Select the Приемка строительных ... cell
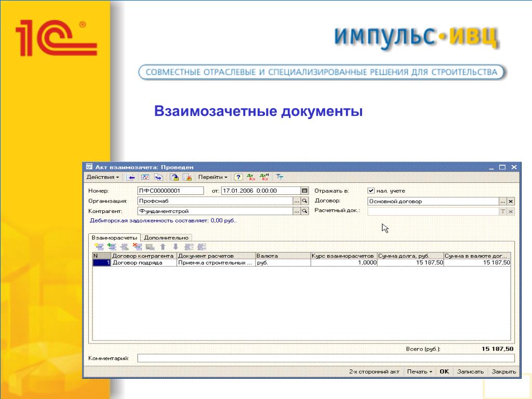The width and height of the screenshot is (532, 399). 216,262
